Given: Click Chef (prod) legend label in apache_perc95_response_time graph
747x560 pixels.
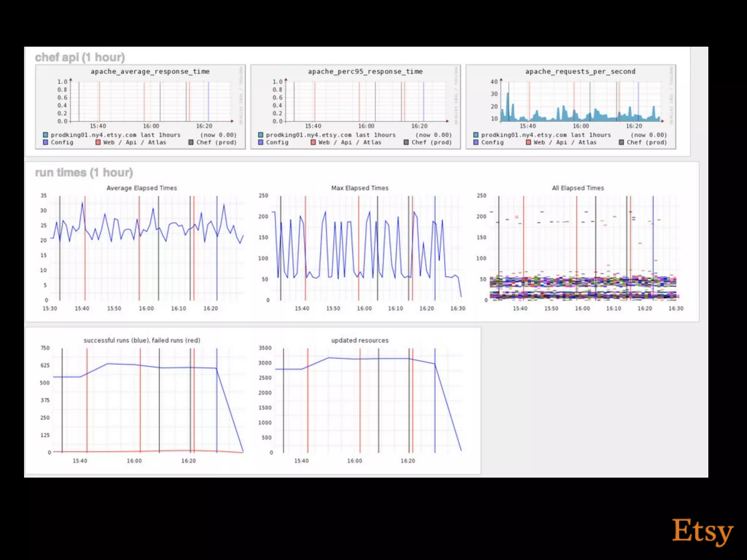Looking at the screenshot, I should tap(431, 142).
